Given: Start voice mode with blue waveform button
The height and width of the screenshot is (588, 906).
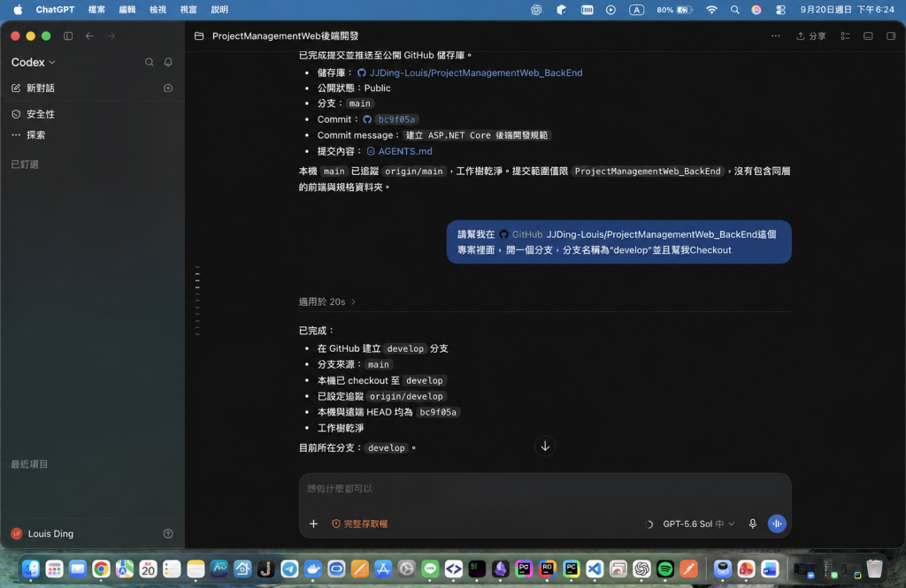Looking at the screenshot, I should pos(777,523).
